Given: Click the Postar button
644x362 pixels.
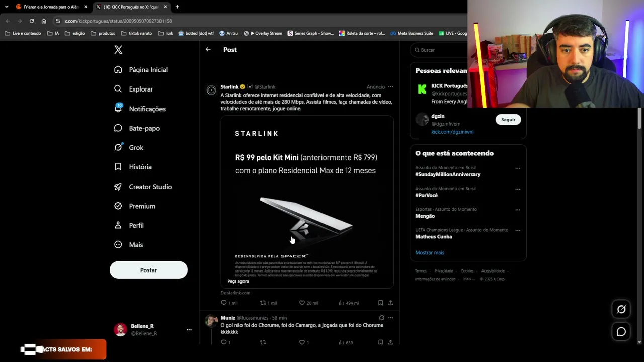Looking at the screenshot, I should point(148,270).
